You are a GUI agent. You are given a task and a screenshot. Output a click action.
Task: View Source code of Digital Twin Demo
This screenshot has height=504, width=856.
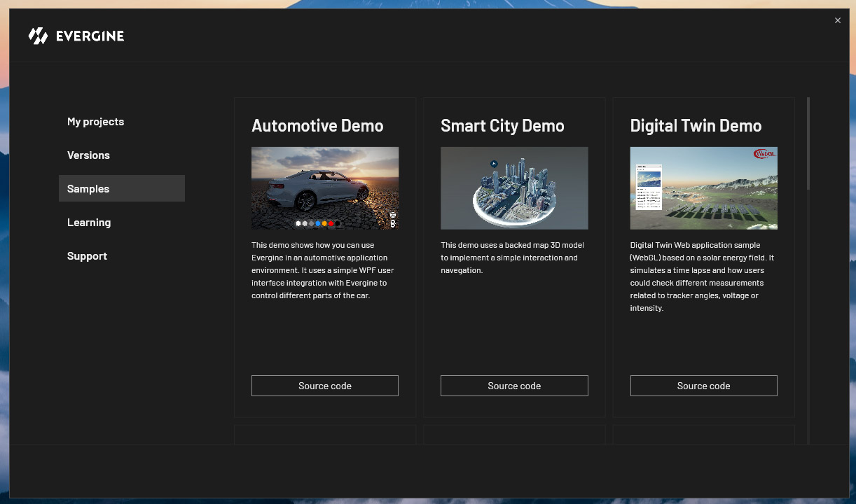703,386
